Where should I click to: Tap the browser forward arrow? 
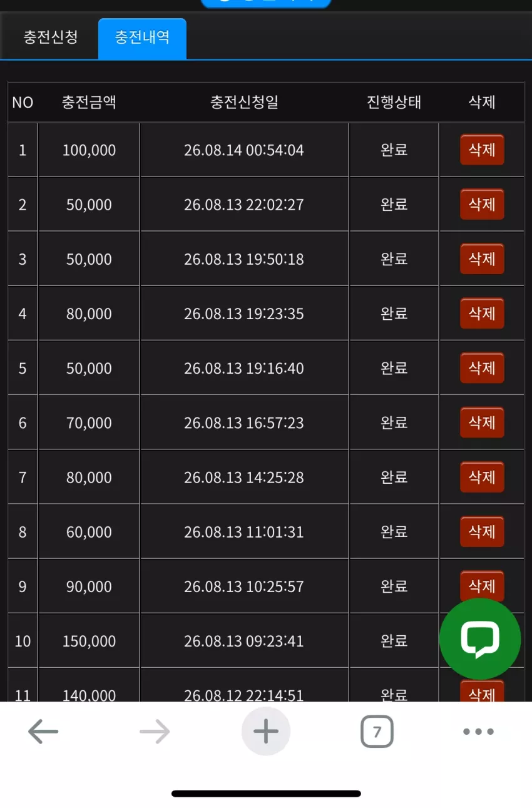(155, 731)
